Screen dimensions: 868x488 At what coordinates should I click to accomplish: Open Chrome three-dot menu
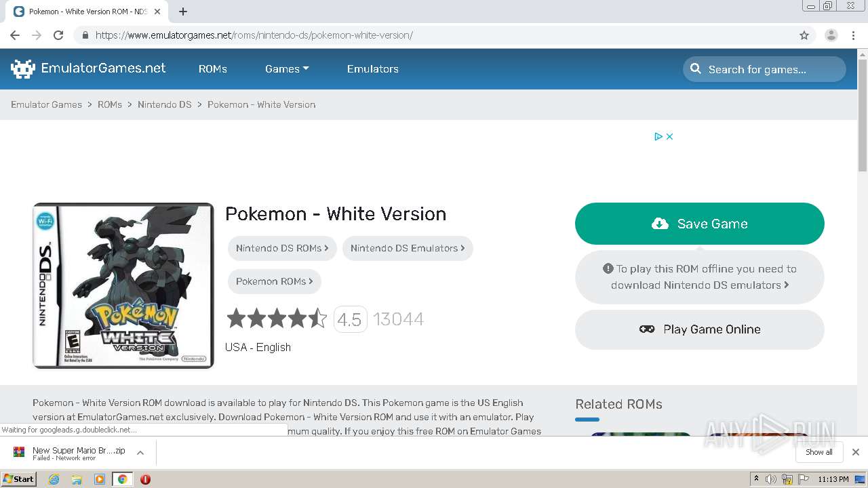point(854,35)
